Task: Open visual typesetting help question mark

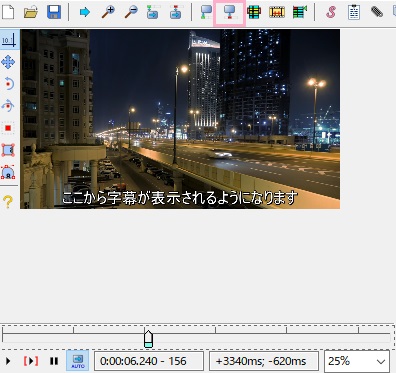Action: (x=8, y=202)
